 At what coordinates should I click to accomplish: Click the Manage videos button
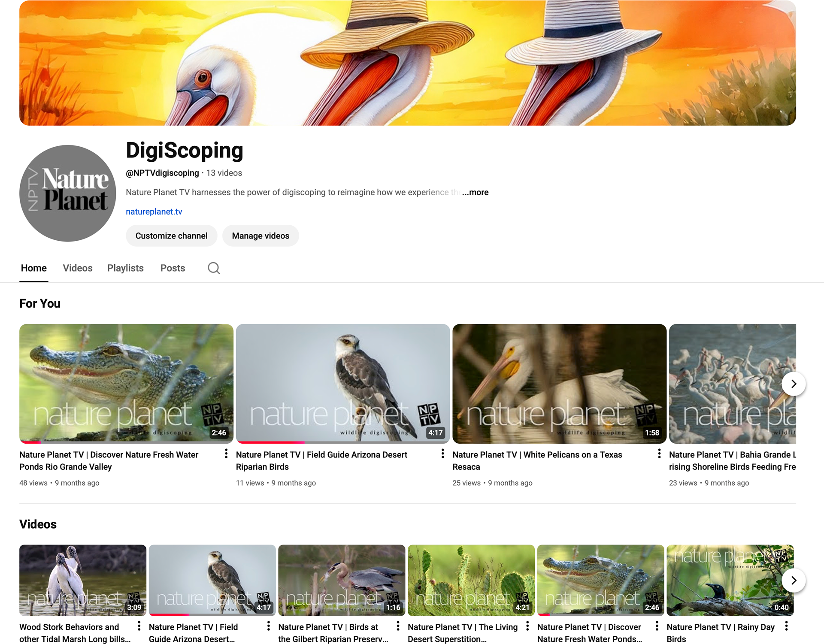point(261,236)
